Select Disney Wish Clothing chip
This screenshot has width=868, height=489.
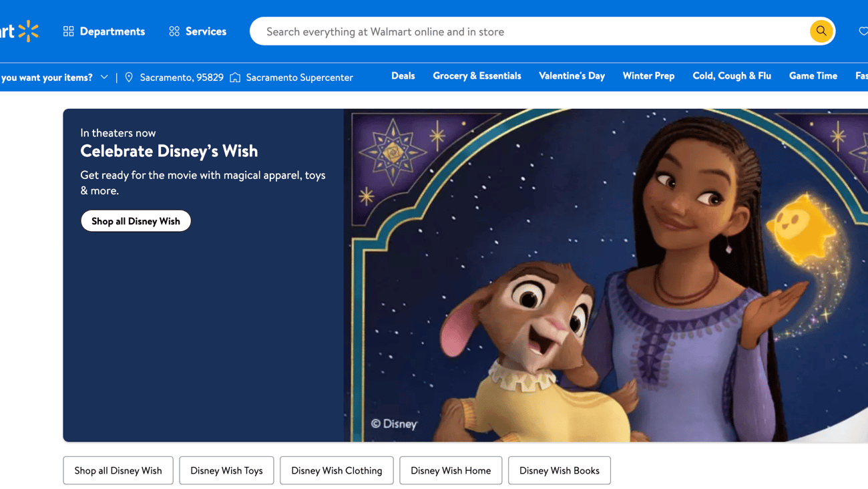(337, 470)
